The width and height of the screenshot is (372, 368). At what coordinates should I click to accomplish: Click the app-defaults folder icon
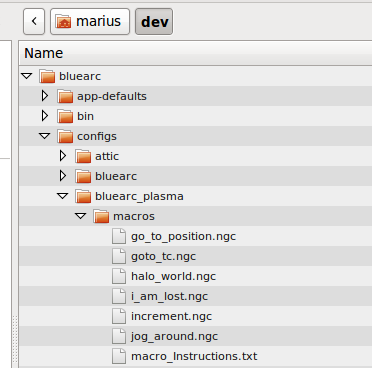coord(65,96)
